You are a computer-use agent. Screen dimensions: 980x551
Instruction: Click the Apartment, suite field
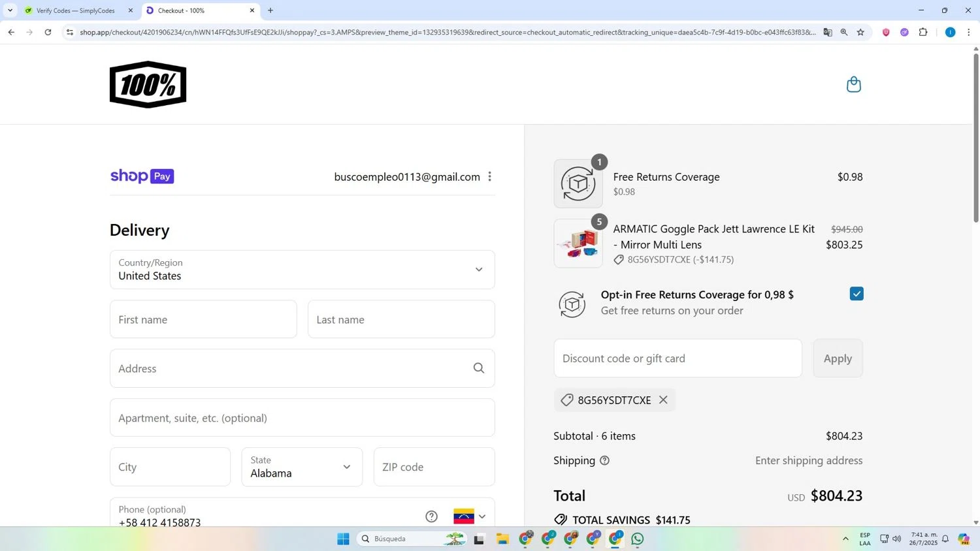point(302,418)
